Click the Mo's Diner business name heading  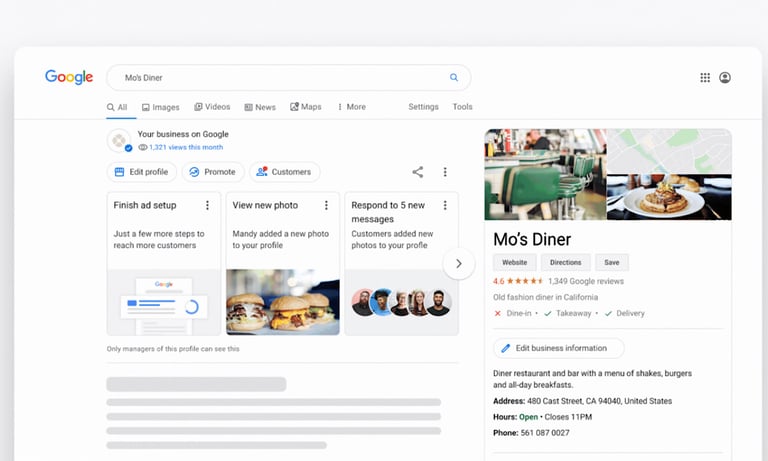pyautogui.click(x=532, y=240)
